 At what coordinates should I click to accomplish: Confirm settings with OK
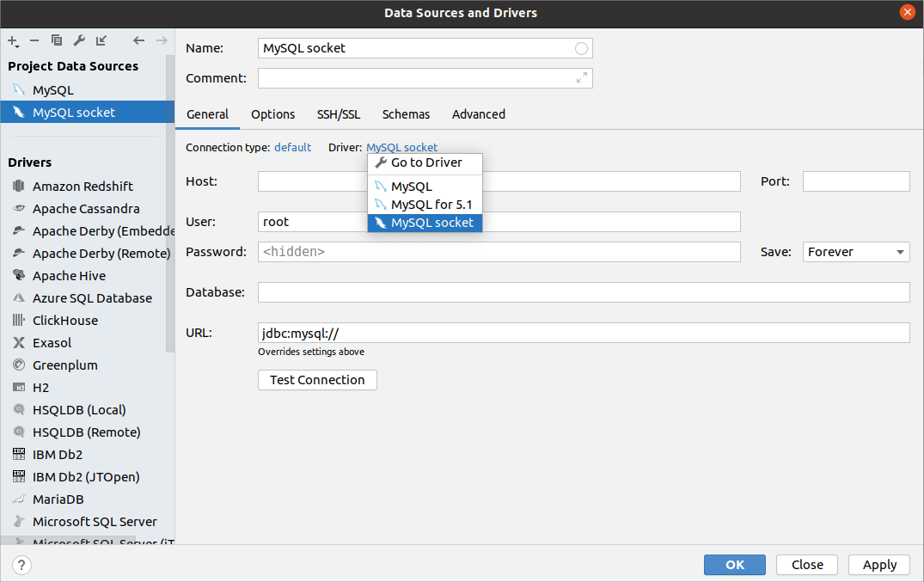(734, 565)
